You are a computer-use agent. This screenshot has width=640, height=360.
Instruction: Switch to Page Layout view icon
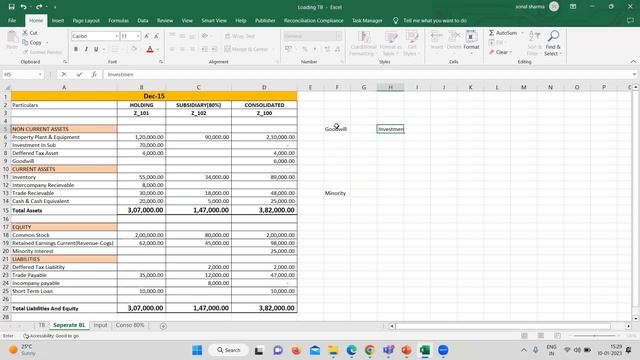coord(541,336)
